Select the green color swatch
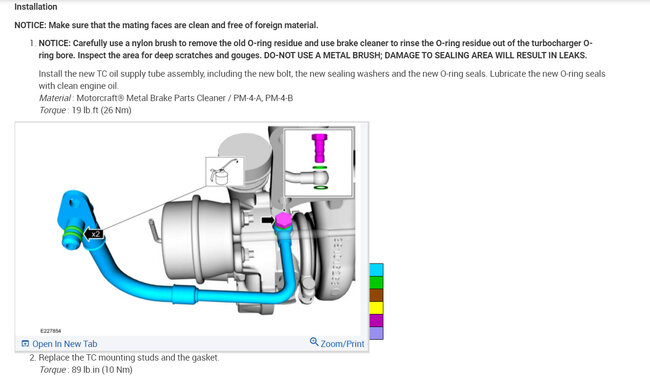The width and height of the screenshot is (650, 381). [x=376, y=283]
